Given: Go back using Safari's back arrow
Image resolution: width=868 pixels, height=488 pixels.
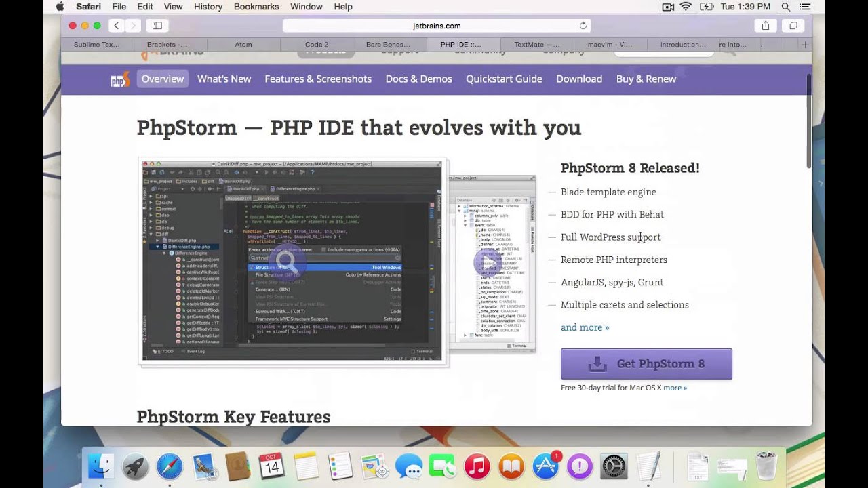Looking at the screenshot, I should pyautogui.click(x=117, y=26).
